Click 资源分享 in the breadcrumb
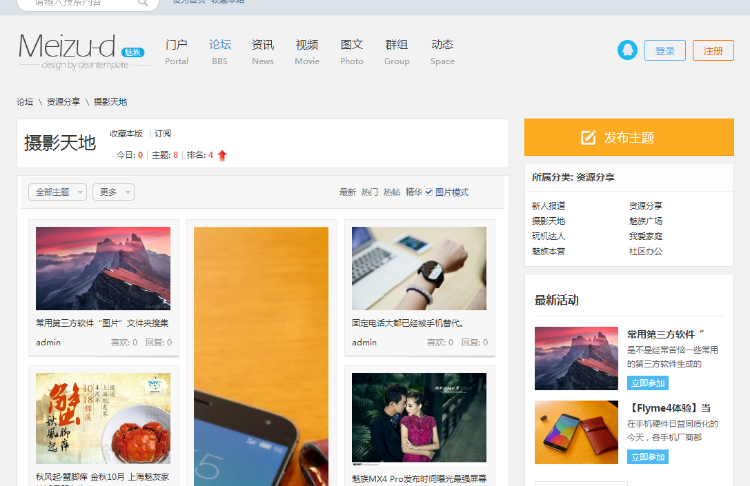Image resolution: width=750 pixels, height=486 pixels. 63,102
